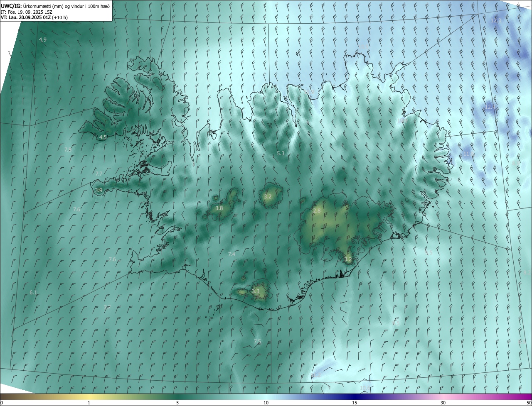
Task: Click the 12.3 value label in the northeast corner
Action: click(496, 20)
